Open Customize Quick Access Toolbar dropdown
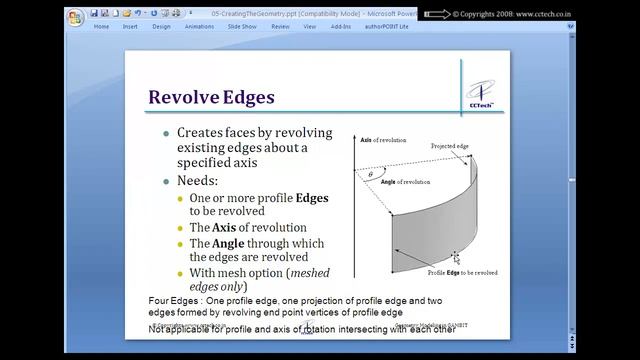640x360 pixels. (190, 13)
